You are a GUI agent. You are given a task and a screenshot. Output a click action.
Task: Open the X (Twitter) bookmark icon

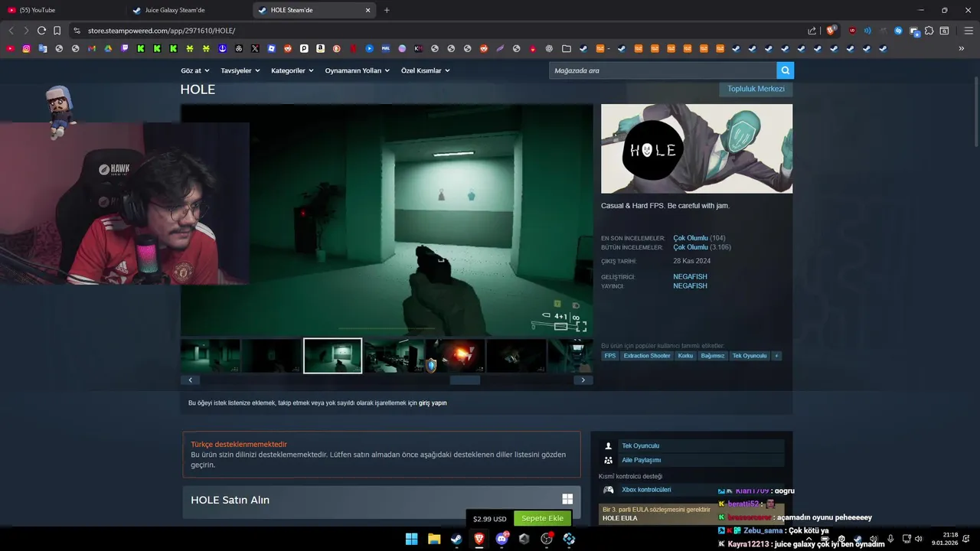[255, 48]
